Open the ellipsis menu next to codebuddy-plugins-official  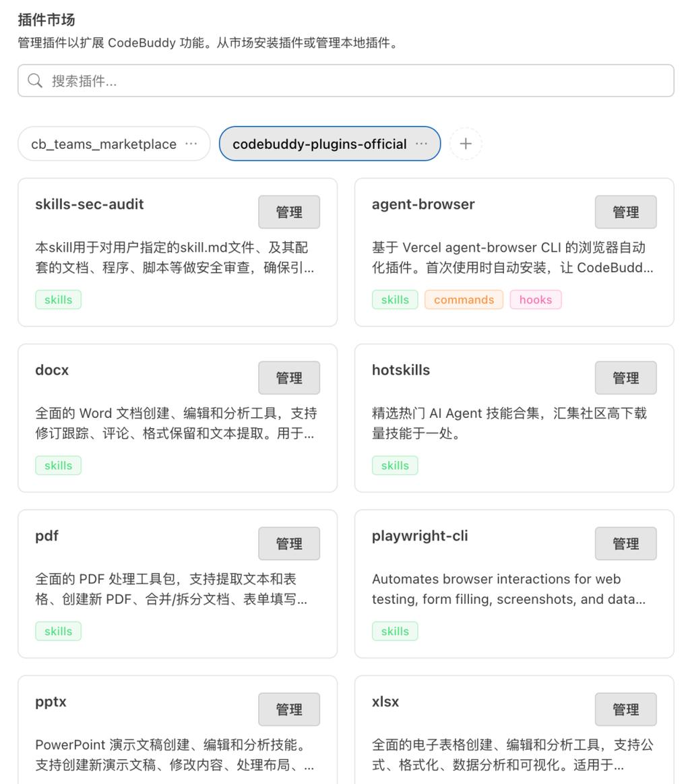point(422,144)
